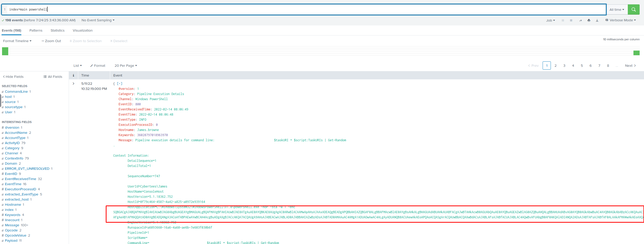The height and width of the screenshot is (244, 644).
Task: Open the ERROR_EVT_UNRESOLVED field
Action: click(x=27, y=168)
